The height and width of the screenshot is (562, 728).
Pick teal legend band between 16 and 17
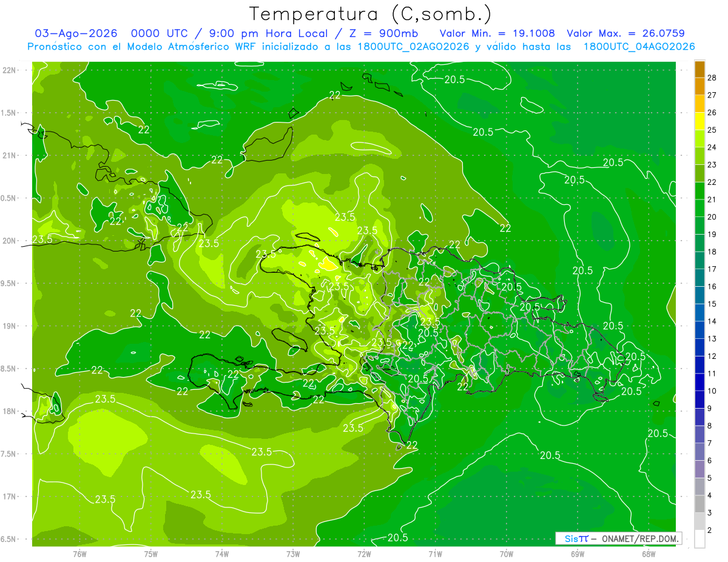699,278
